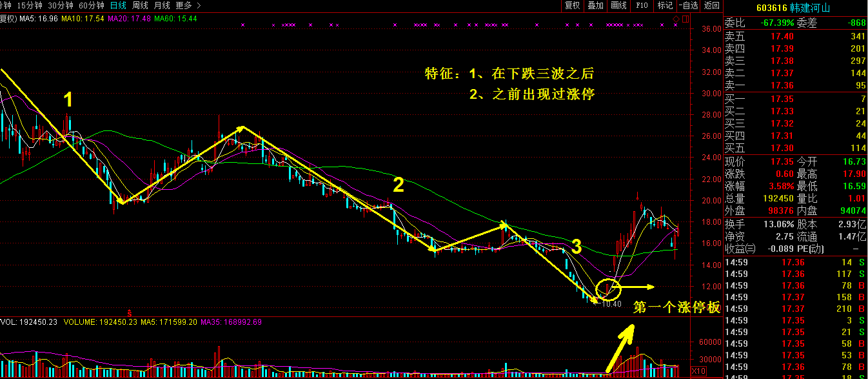Click the 画线 drawing tools button

[x=618, y=6]
